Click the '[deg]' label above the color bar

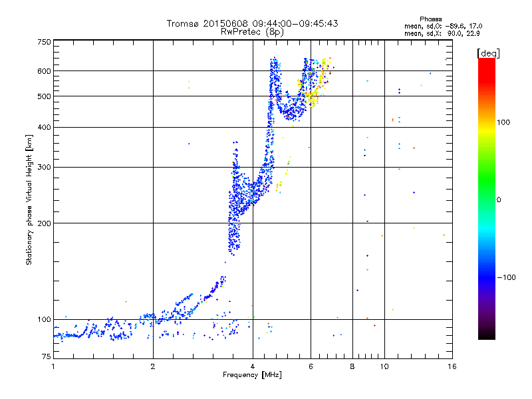point(488,53)
